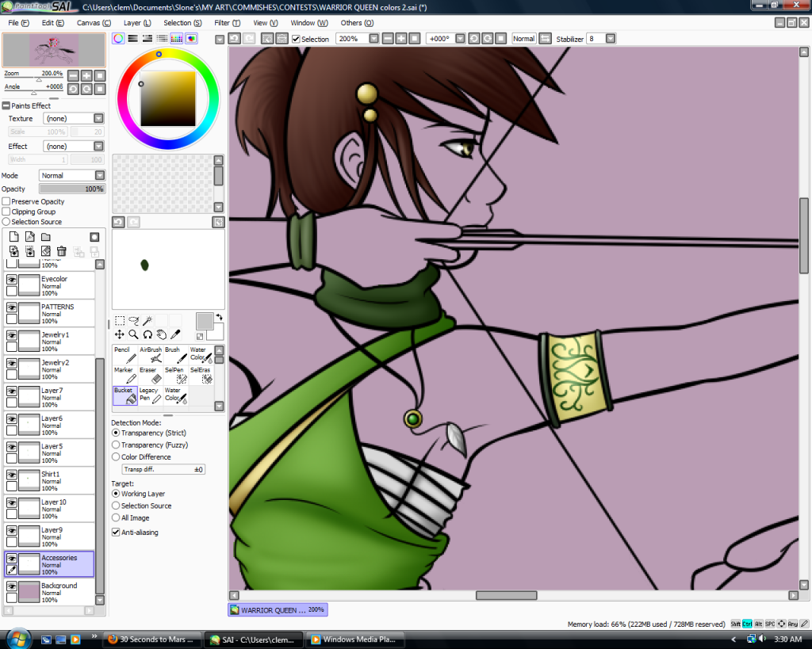Click the navigator preview thumbnail
Screen dimensions: 812x649
point(54,50)
